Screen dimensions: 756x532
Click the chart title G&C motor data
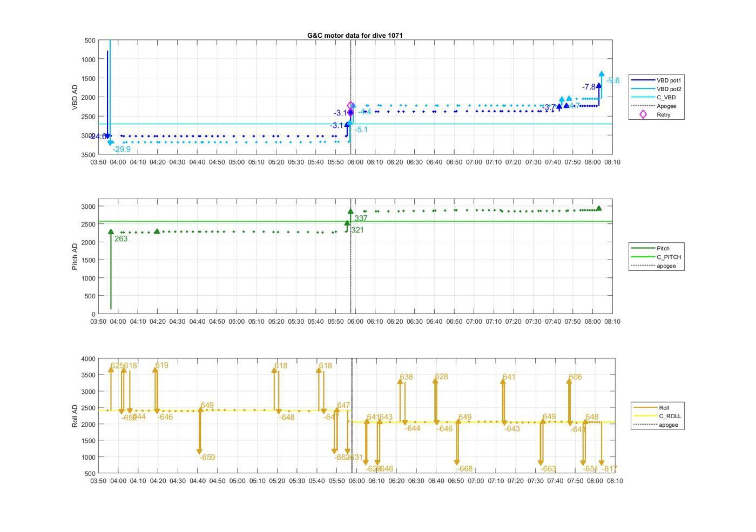coord(355,35)
